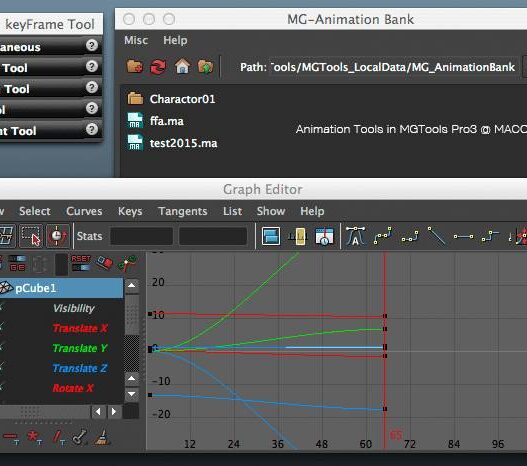The width and height of the screenshot is (527, 466).
Task: Click the frame playback range yellow icon
Action: tap(298, 236)
